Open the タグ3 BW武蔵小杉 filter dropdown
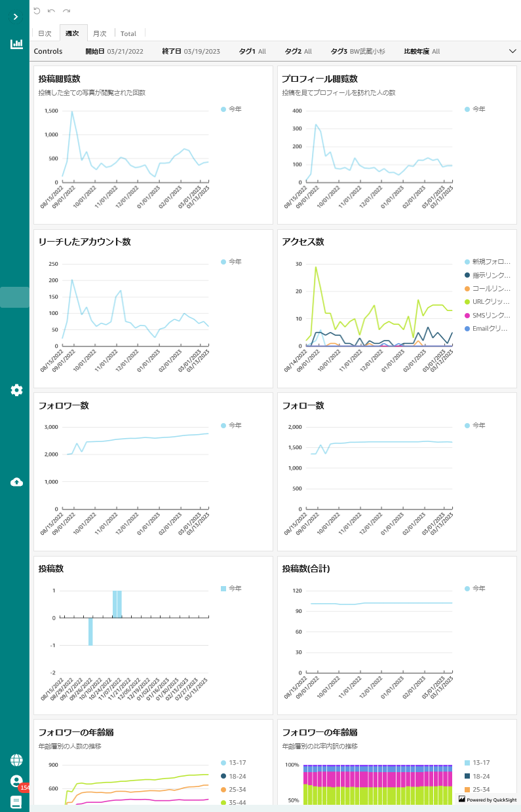 (x=358, y=51)
